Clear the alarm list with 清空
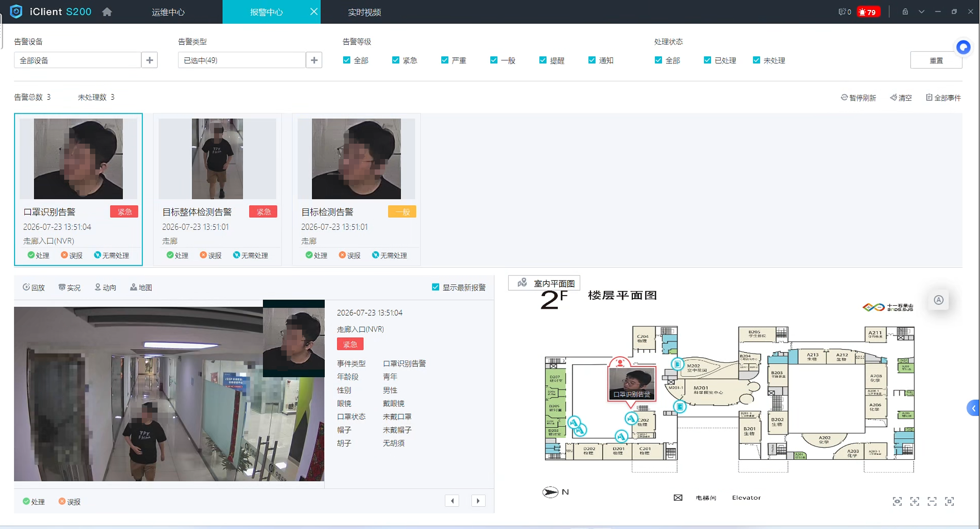The height and width of the screenshot is (529, 980). [901, 98]
